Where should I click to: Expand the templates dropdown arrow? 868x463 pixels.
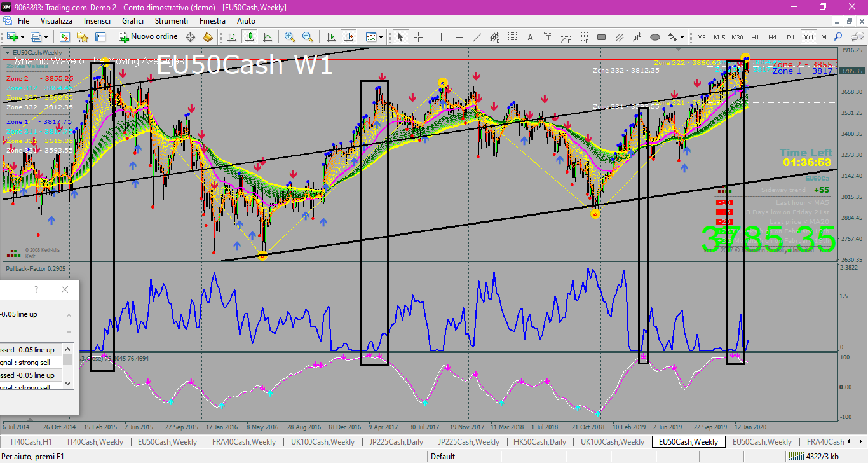(x=381, y=37)
